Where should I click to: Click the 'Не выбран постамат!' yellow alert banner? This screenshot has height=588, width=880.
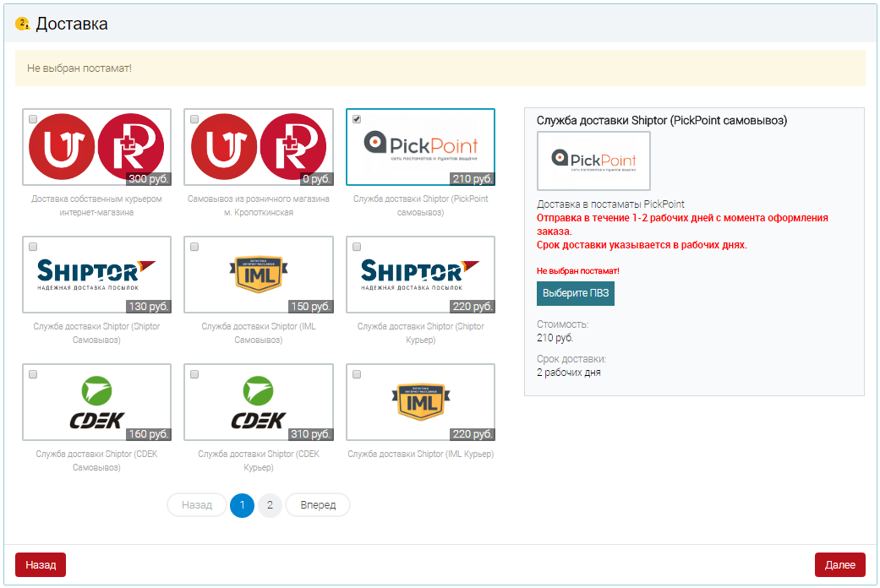click(440, 68)
